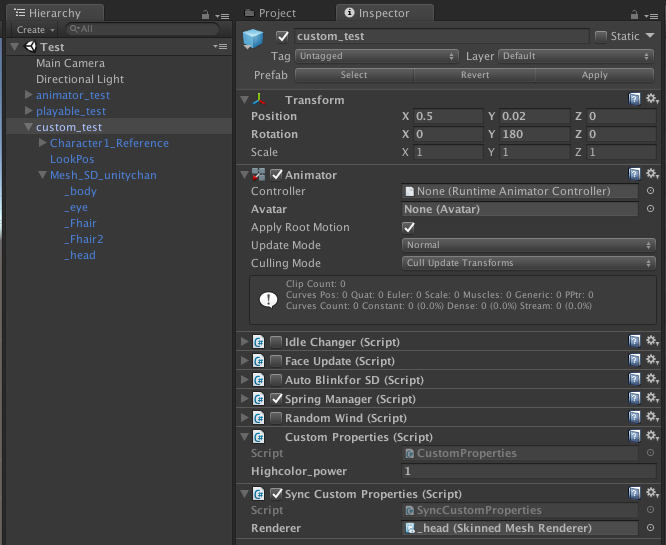The width and height of the screenshot is (666, 545).
Task: Open Transform component help icon
Action: coord(634,99)
